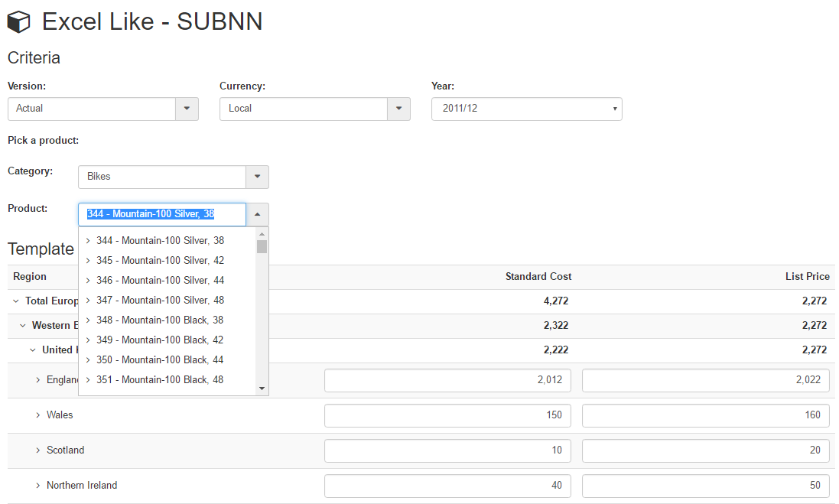Expand the Northern Ireland row chevron
Image resolution: width=839 pixels, height=504 pixels.
[38, 486]
